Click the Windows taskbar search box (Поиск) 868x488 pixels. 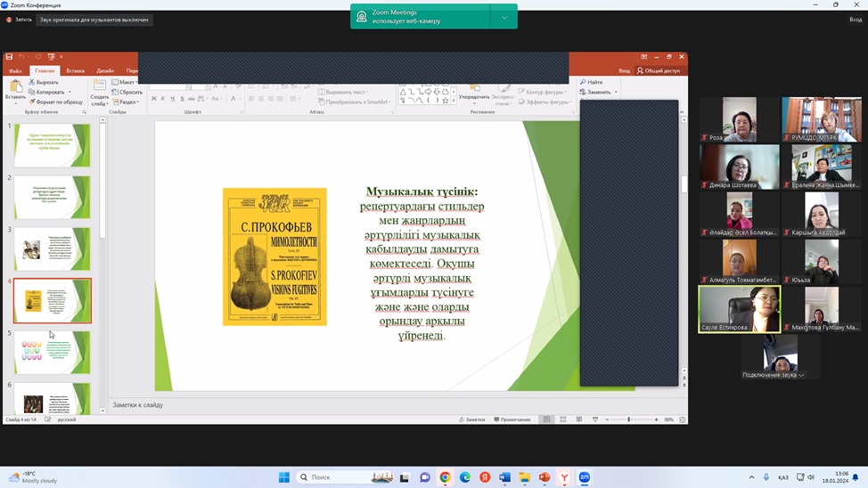click(x=343, y=477)
